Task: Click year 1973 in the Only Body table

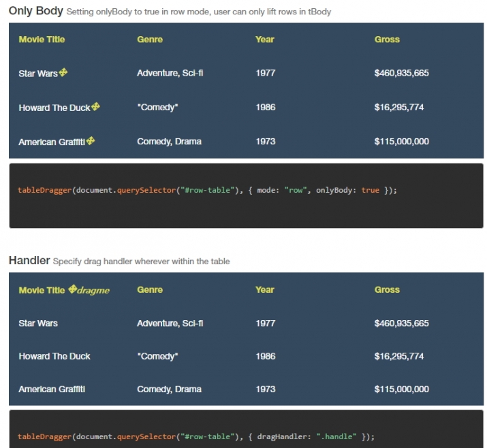Action: tap(265, 141)
